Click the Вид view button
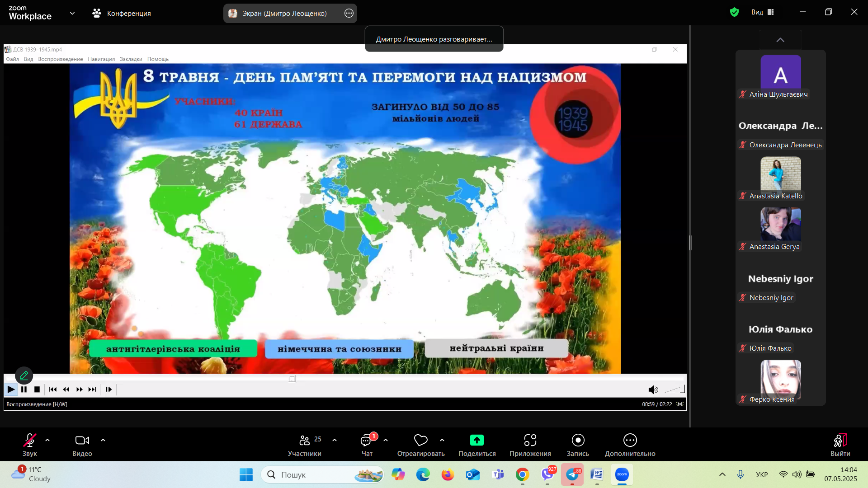This screenshot has width=868, height=488. pyautogui.click(x=762, y=12)
